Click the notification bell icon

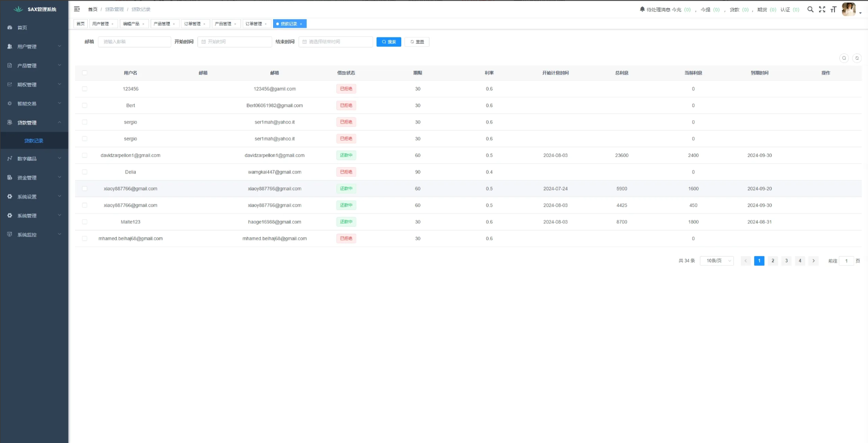(x=642, y=9)
